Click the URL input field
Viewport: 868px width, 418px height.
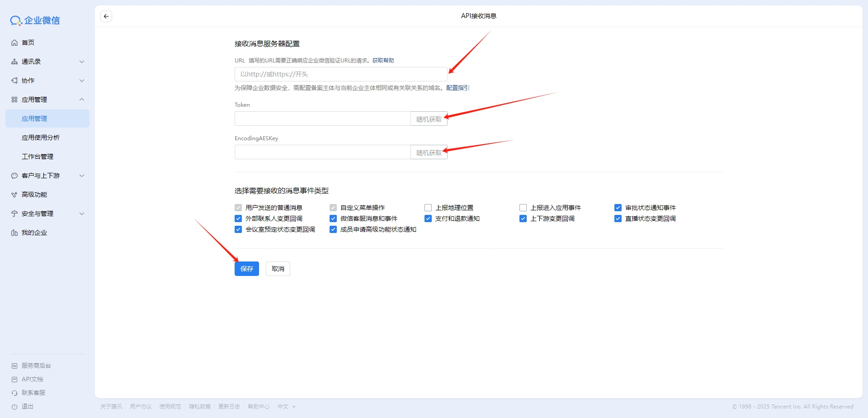tap(340, 74)
